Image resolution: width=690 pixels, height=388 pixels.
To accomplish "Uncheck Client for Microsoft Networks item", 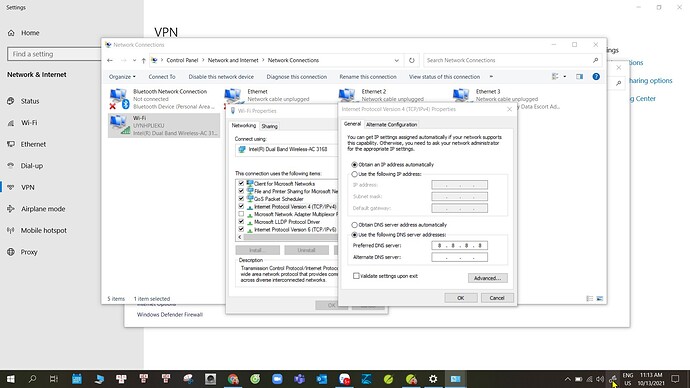I will (x=241, y=183).
